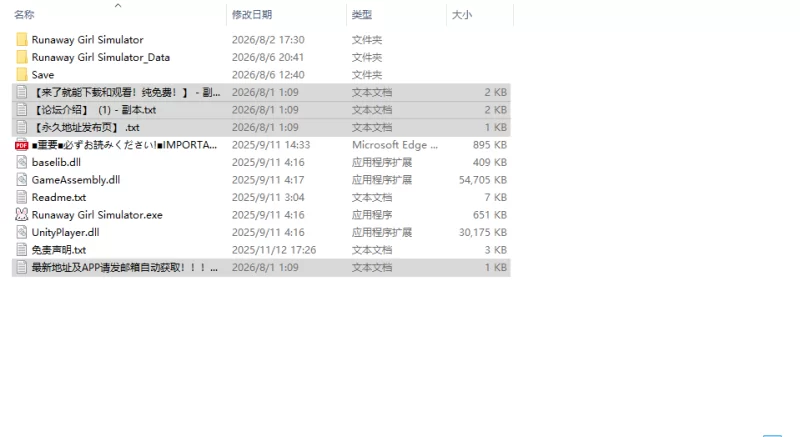Click the 应用程序 type of the exe row
The image size is (800, 437).
[x=372, y=215]
